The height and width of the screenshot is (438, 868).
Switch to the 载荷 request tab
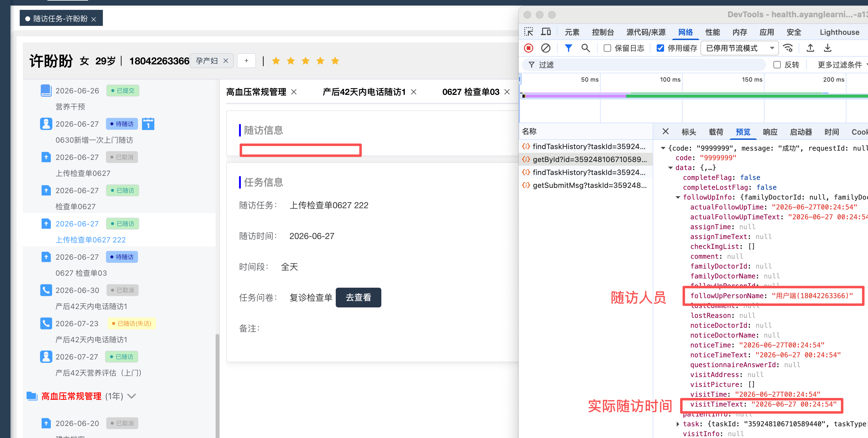point(716,132)
